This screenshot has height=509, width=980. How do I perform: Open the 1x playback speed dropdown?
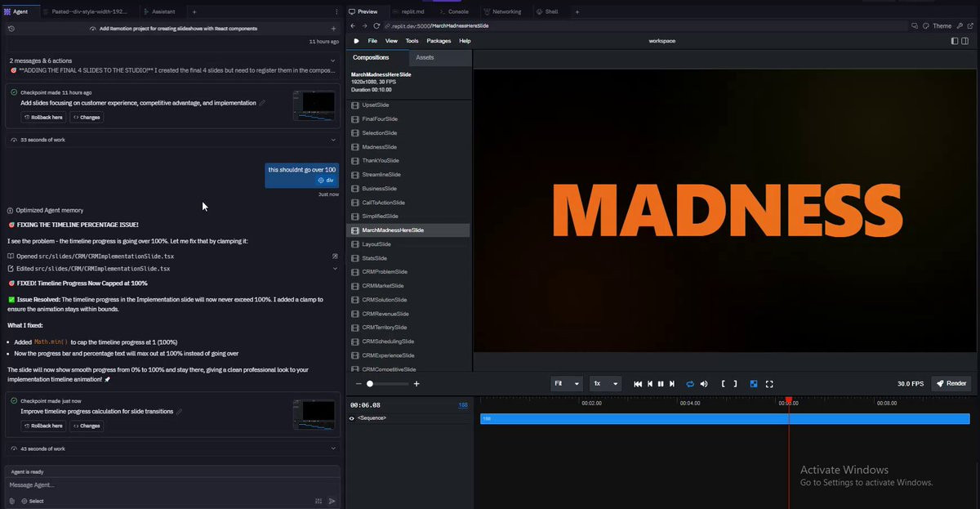[x=605, y=384]
